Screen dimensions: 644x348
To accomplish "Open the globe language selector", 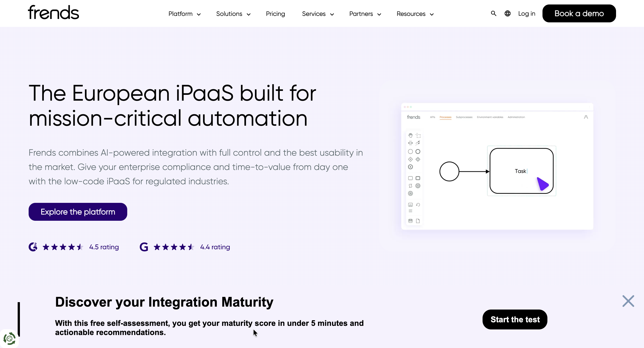I will pyautogui.click(x=507, y=13).
